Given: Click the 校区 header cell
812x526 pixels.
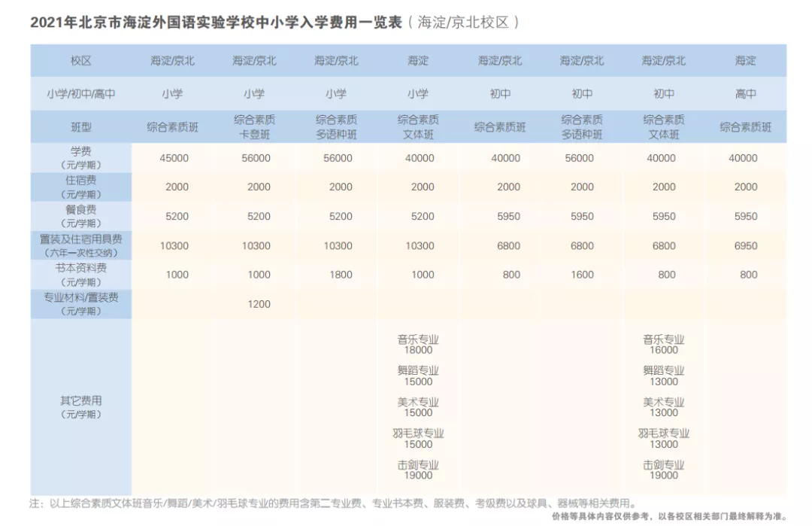Looking at the screenshot, I should click(x=80, y=61).
